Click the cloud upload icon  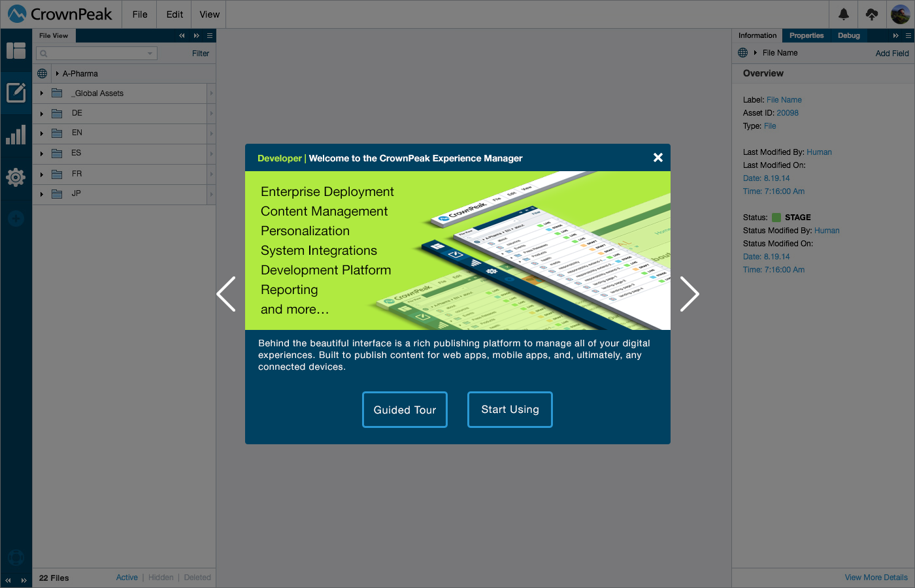(872, 14)
